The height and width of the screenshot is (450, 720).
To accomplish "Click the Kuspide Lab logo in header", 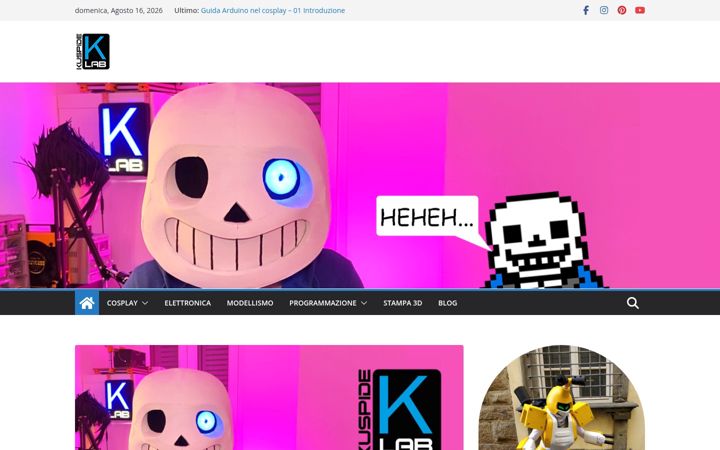I will [93, 51].
